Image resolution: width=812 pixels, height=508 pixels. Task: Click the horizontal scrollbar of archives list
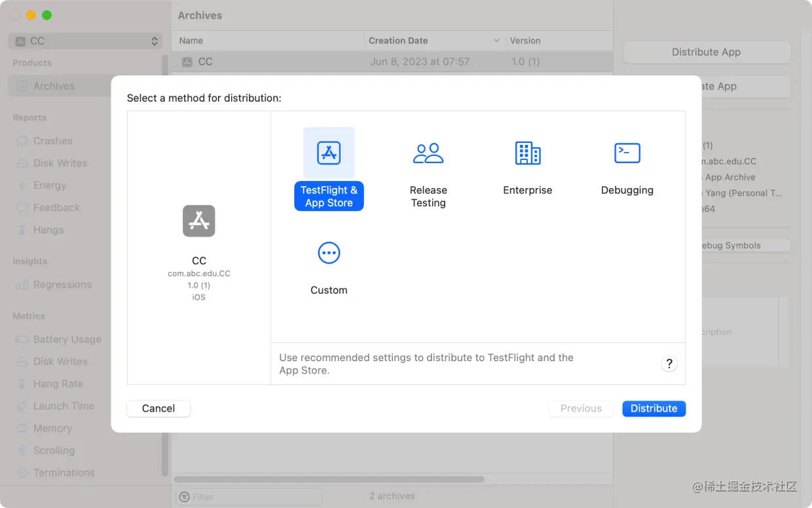329,479
